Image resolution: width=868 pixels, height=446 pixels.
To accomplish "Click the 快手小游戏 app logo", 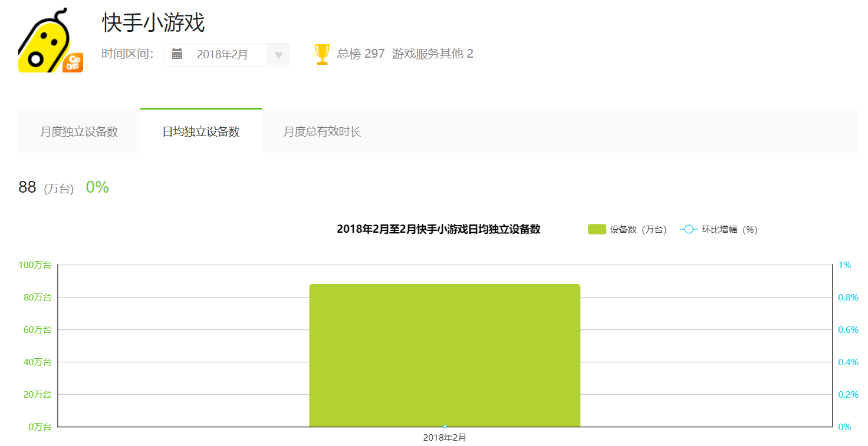I will [51, 40].
